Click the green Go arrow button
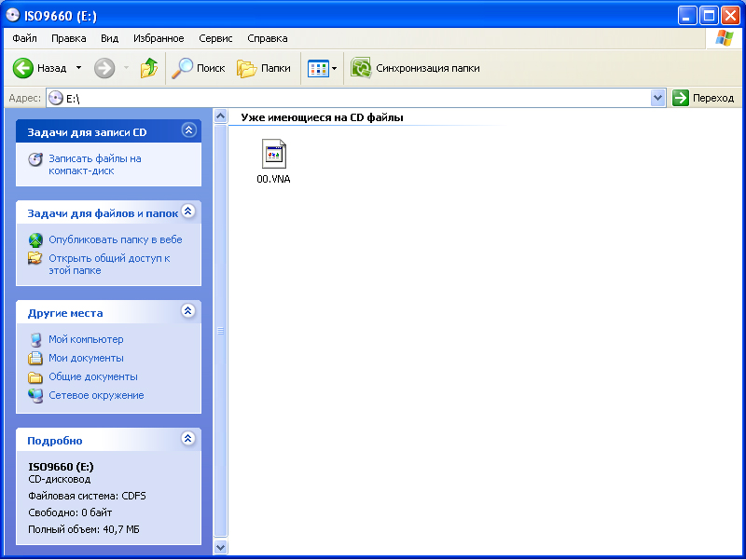The width and height of the screenshot is (746, 560). [681, 98]
